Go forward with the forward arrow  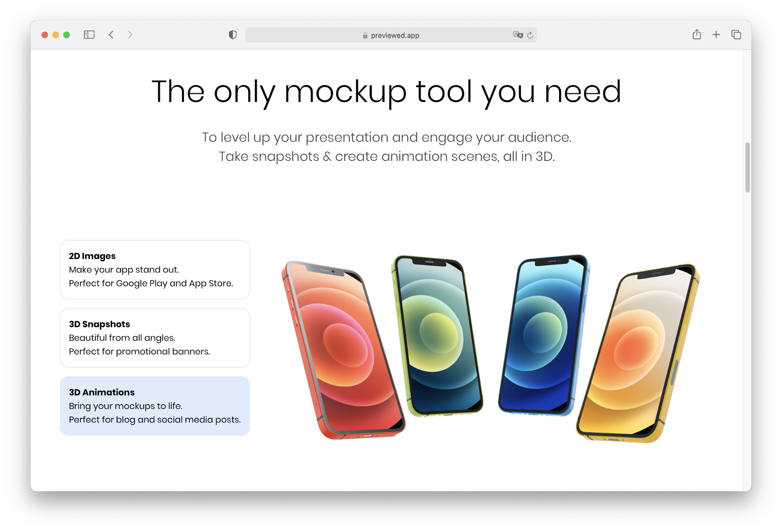point(130,35)
